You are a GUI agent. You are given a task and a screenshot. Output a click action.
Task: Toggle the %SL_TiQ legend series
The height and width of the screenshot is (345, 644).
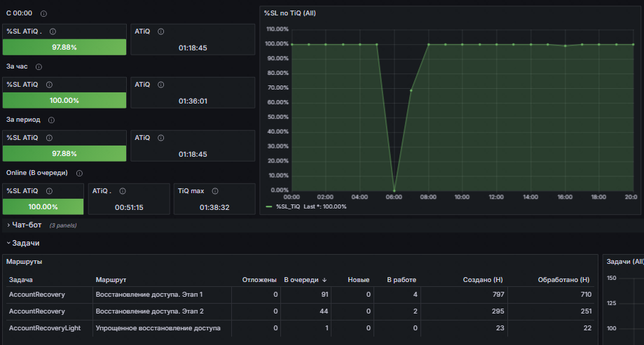point(288,206)
